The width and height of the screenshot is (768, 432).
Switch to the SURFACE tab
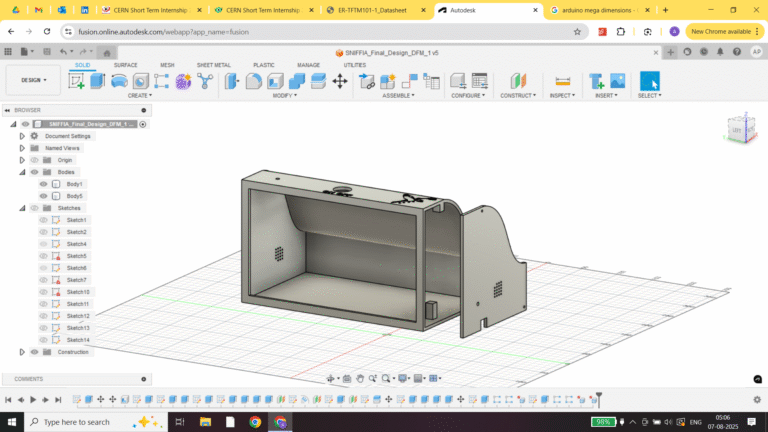pyautogui.click(x=125, y=65)
